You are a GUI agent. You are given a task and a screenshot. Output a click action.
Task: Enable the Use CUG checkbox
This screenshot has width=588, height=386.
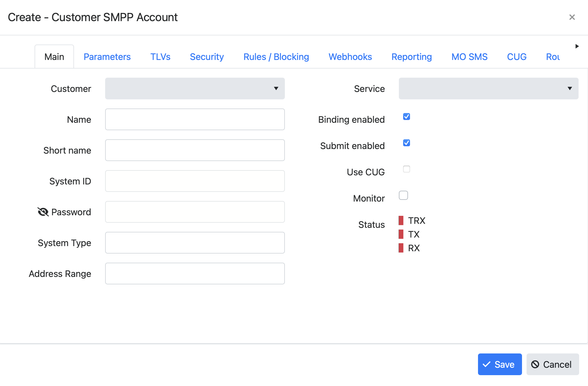coord(406,168)
